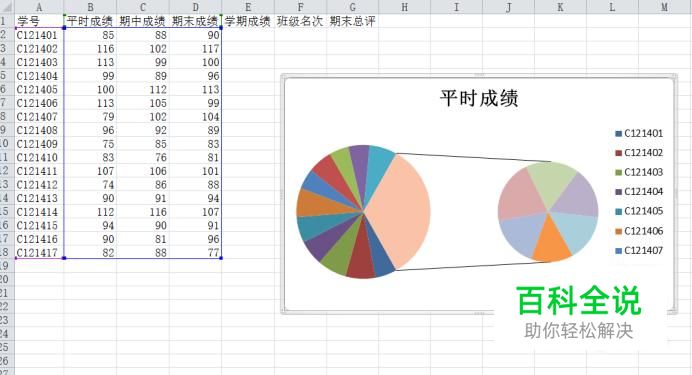Select 平时成绩 value 79 for C121407
Image resolution: width=692 pixels, height=375 pixels.
(x=90, y=116)
